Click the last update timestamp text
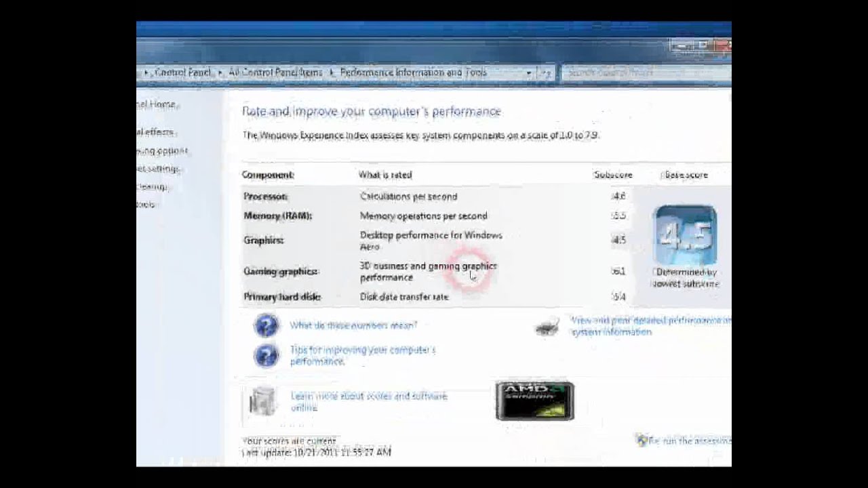Image resolution: width=868 pixels, height=488 pixels. (317, 452)
